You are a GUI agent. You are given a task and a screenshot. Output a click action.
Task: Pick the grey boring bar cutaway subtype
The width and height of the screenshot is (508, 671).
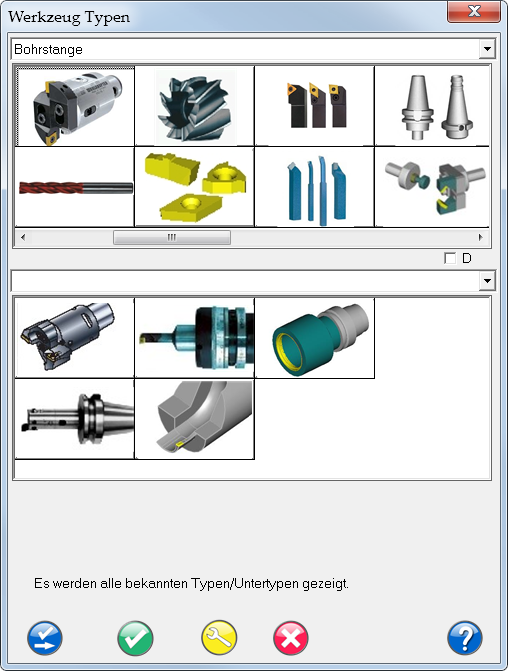coord(195,419)
